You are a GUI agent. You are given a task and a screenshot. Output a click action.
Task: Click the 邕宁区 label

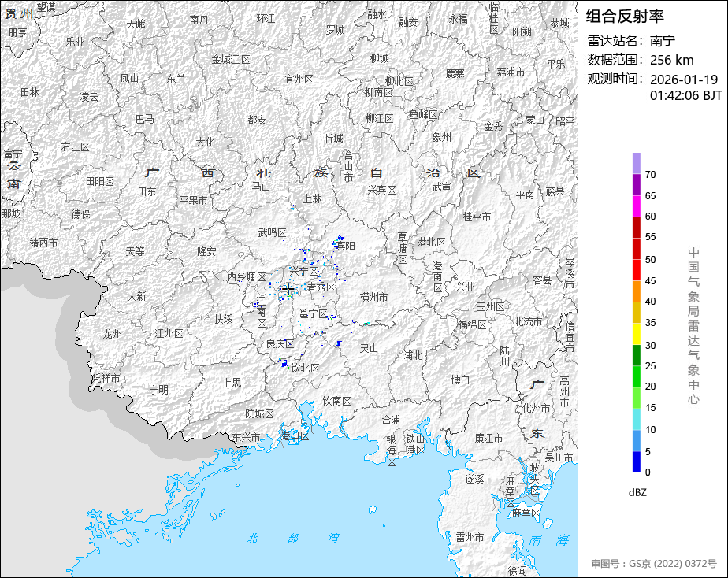point(314,314)
